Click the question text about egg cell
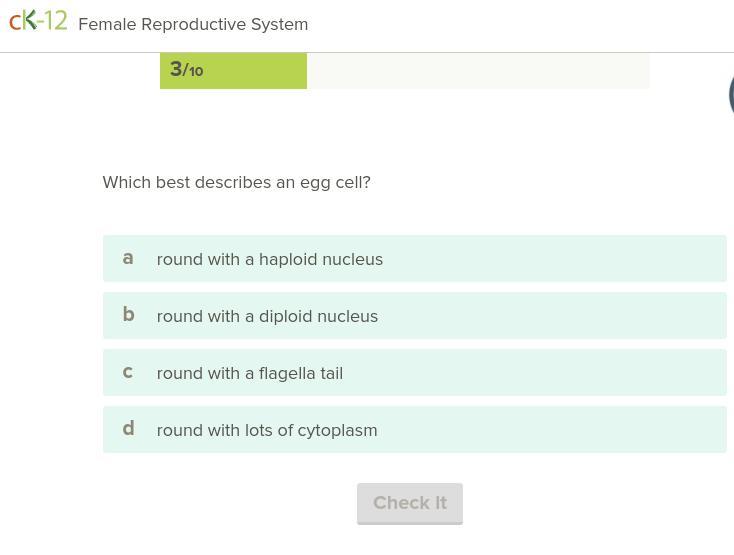734x555 pixels. click(x=236, y=183)
